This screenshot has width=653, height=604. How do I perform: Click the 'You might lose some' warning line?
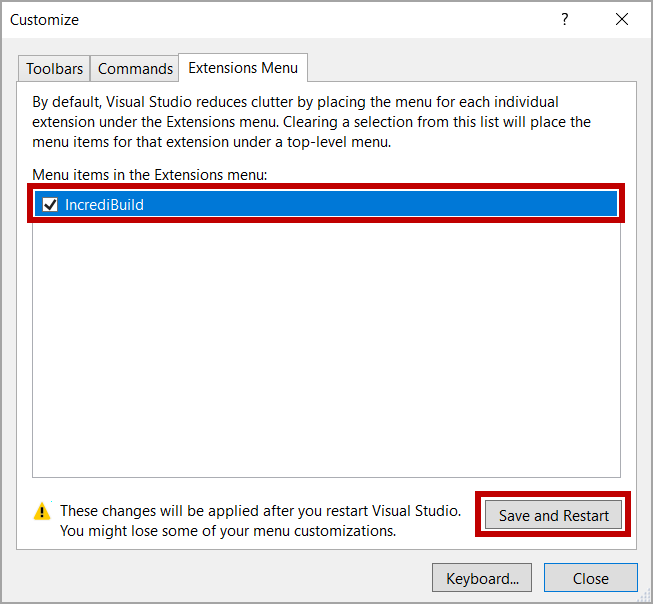coord(228,531)
